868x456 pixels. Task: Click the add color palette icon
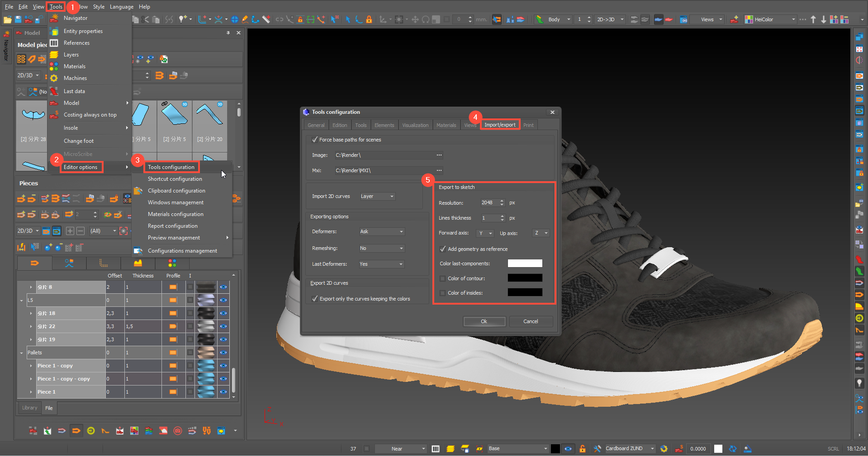click(x=834, y=19)
